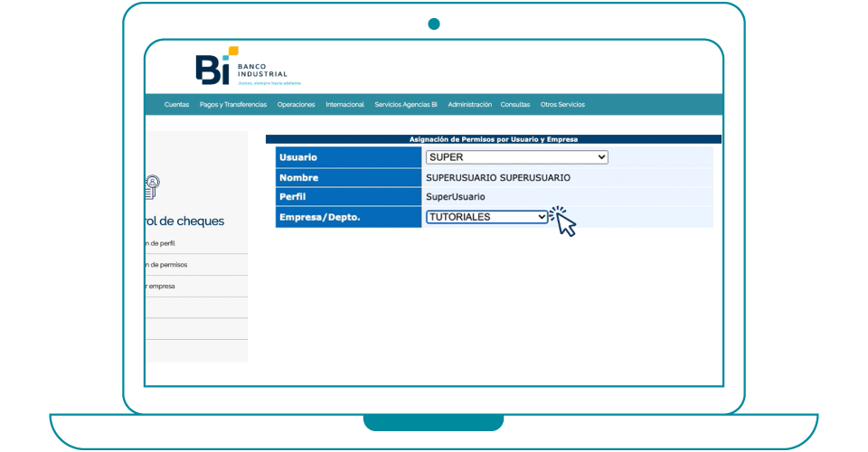
Task: Click the 'Asignación de Permisos' title bar
Action: pyautogui.click(x=493, y=139)
